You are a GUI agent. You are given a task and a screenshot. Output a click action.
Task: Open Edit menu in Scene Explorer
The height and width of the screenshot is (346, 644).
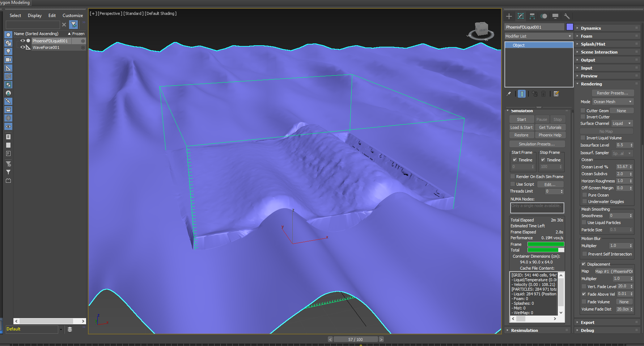(52, 16)
